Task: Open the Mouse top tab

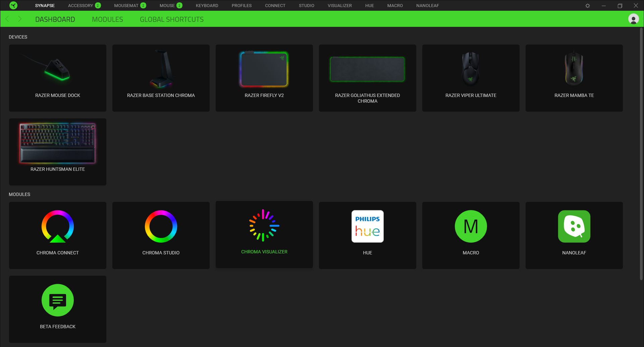Action: 167,6
